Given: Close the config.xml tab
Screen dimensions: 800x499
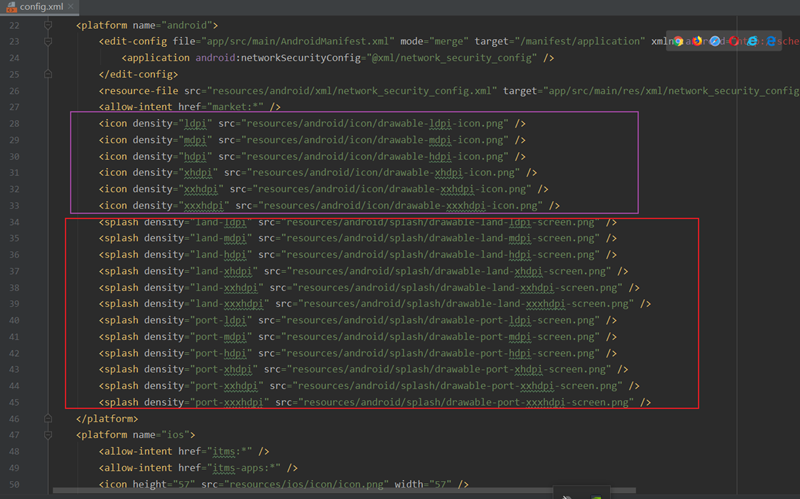Looking at the screenshot, I should coord(71,7).
